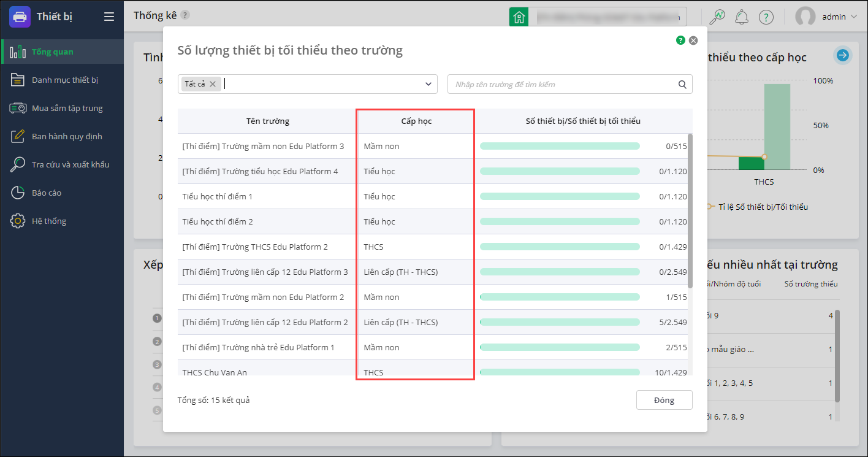Viewport: 868px width, 457px height.
Task: Open Hệ thống settings menu
Action: point(62,221)
